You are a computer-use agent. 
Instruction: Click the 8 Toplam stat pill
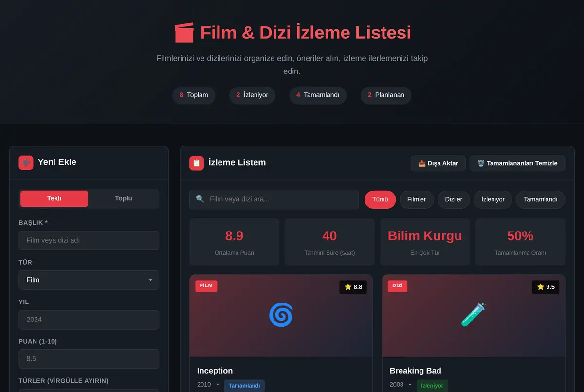click(194, 95)
